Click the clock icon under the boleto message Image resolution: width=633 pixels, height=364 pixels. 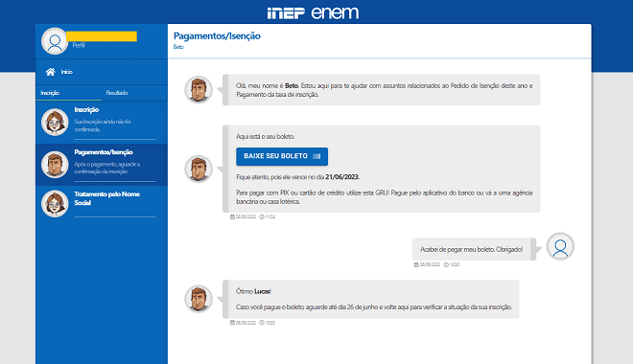tap(262, 216)
